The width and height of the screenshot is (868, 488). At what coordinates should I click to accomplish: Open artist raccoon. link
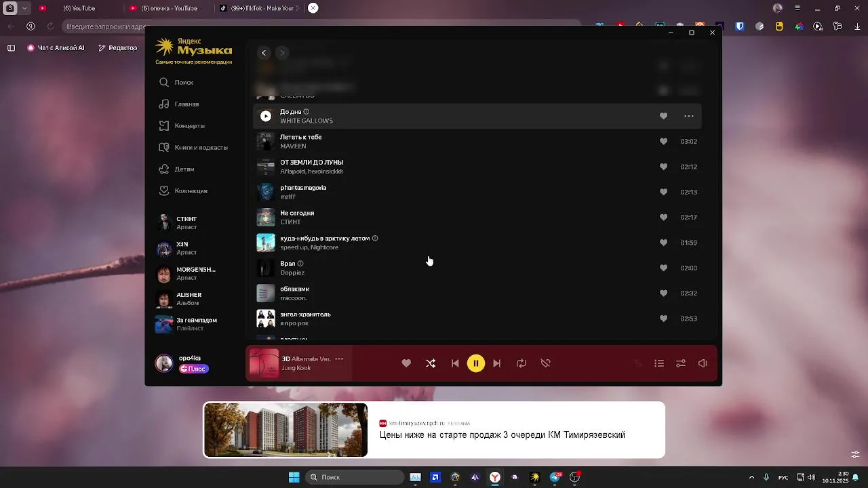click(x=294, y=298)
